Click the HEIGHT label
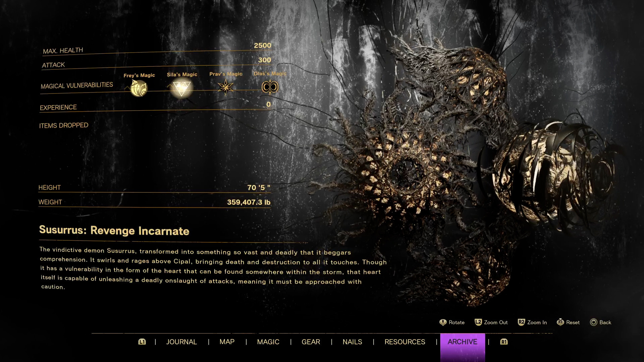The width and height of the screenshot is (644, 362). [50, 188]
